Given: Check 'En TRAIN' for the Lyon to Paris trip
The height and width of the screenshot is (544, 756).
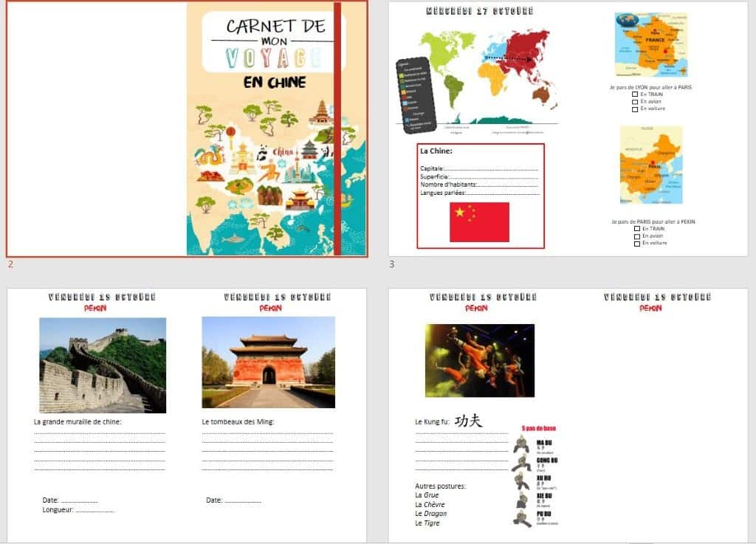Looking at the screenshot, I should [635, 94].
